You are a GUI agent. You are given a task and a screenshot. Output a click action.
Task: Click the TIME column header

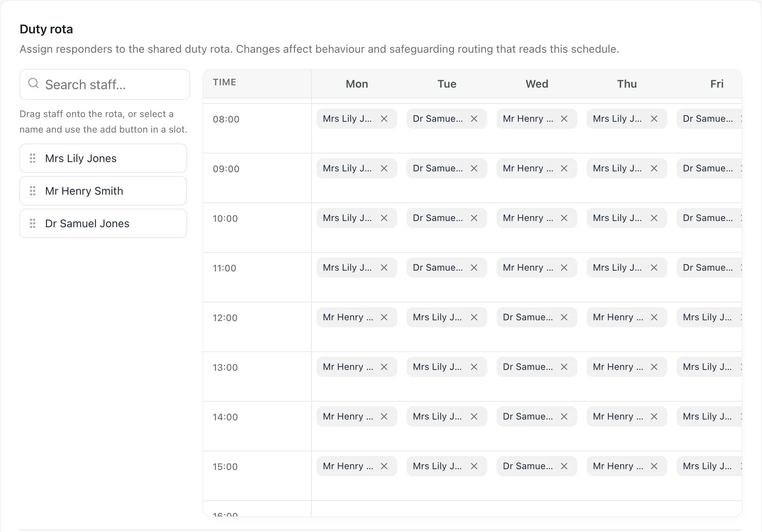coord(225,82)
